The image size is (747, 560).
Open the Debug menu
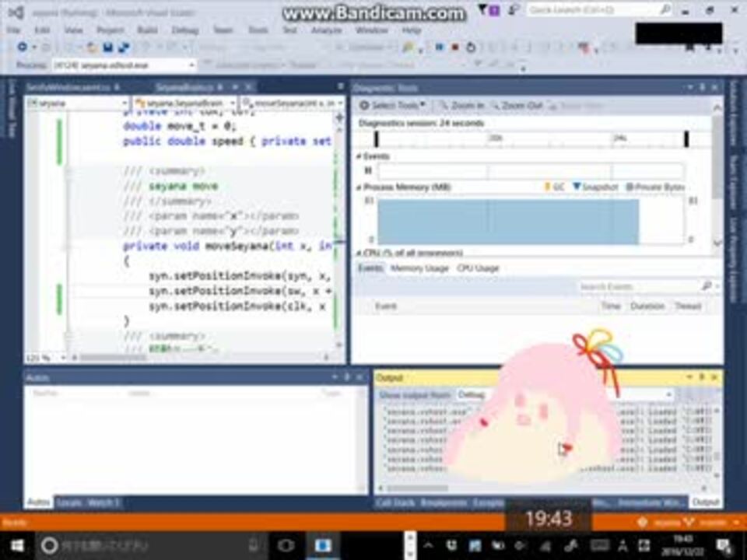click(184, 30)
